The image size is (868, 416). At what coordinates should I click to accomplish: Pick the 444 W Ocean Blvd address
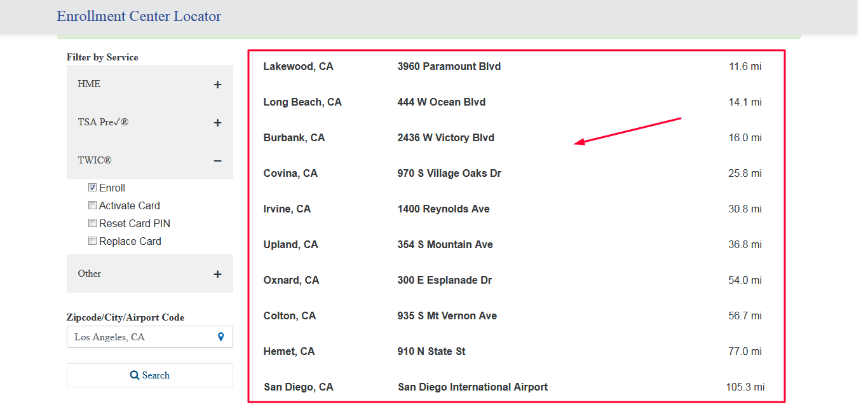point(442,102)
